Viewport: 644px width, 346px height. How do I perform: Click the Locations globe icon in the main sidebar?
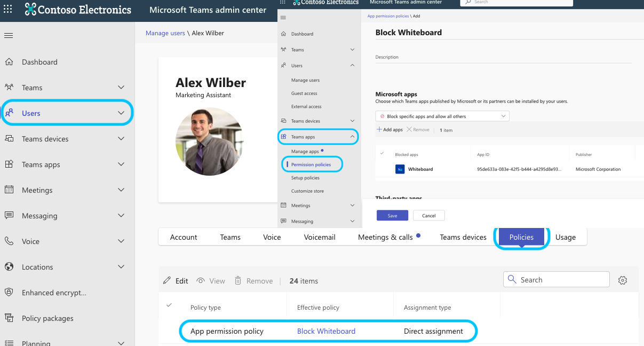tap(9, 267)
